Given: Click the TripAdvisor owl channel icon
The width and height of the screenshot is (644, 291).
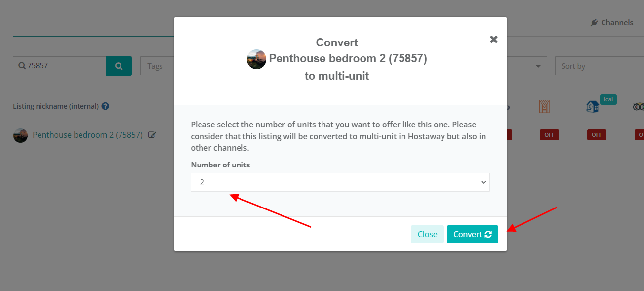Looking at the screenshot, I should click(639, 106).
